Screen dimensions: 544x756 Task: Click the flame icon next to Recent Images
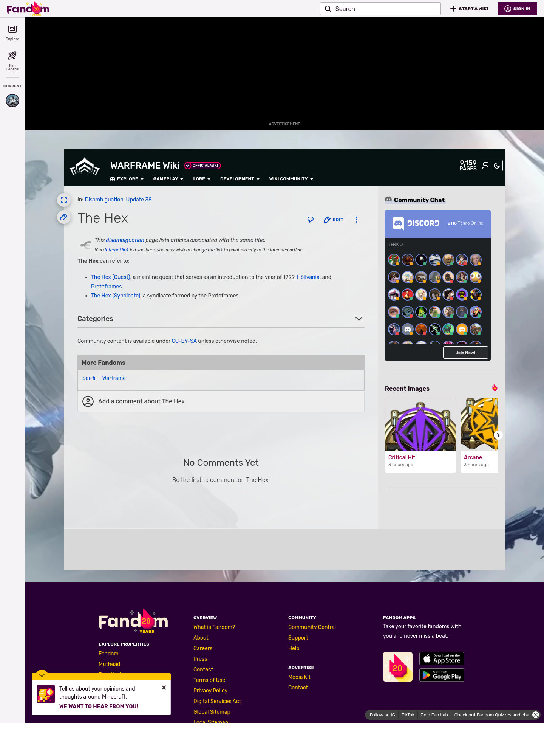(495, 388)
